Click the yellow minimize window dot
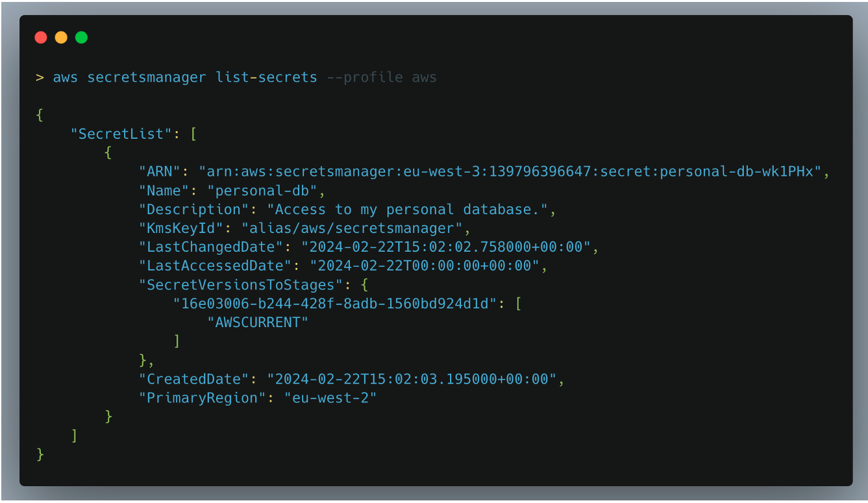Image resolution: width=868 pixels, height=503 pixels. 61,38
